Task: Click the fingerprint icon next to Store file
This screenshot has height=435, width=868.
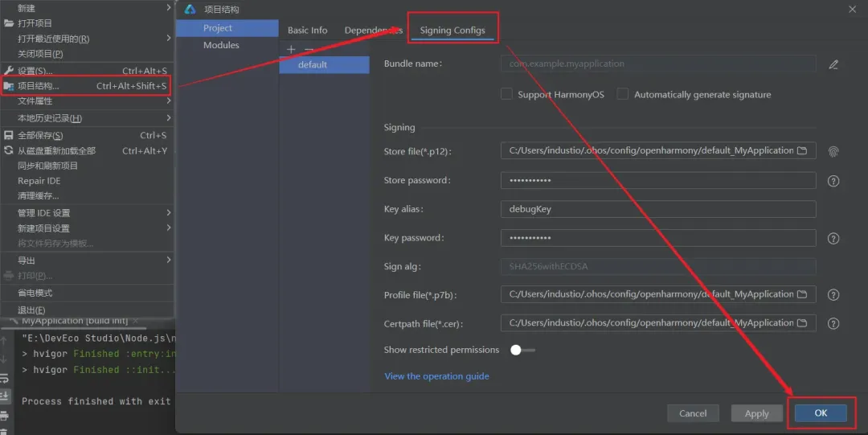Action: click(x=833, y=151)
